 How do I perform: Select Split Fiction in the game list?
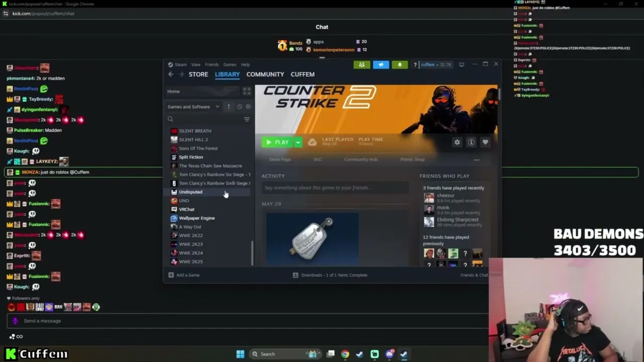[x=191, y=157]
